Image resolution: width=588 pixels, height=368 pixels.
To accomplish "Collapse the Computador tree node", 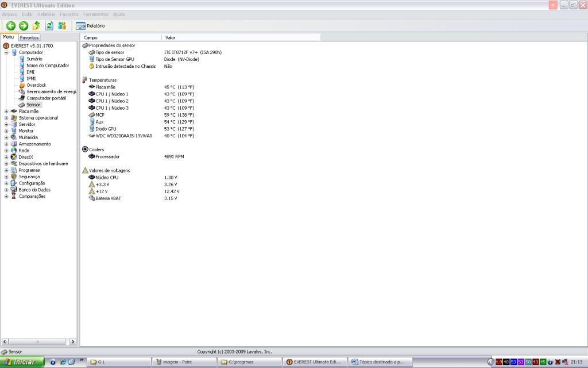I will coord(6,52).
